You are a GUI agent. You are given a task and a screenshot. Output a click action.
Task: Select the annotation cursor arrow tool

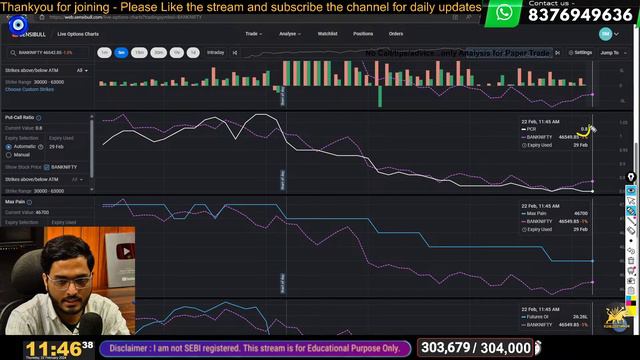point(631,201)
